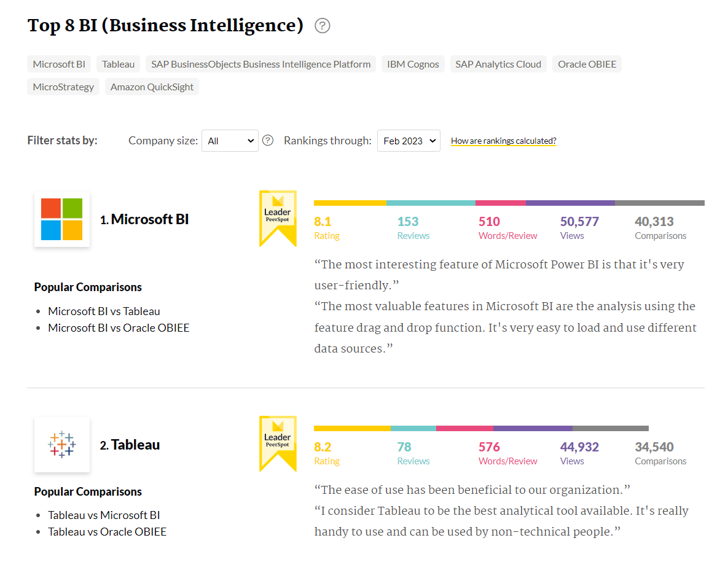Open How are rankings calculated link
This screenshot has height=562, width=728.
(503, 141)
